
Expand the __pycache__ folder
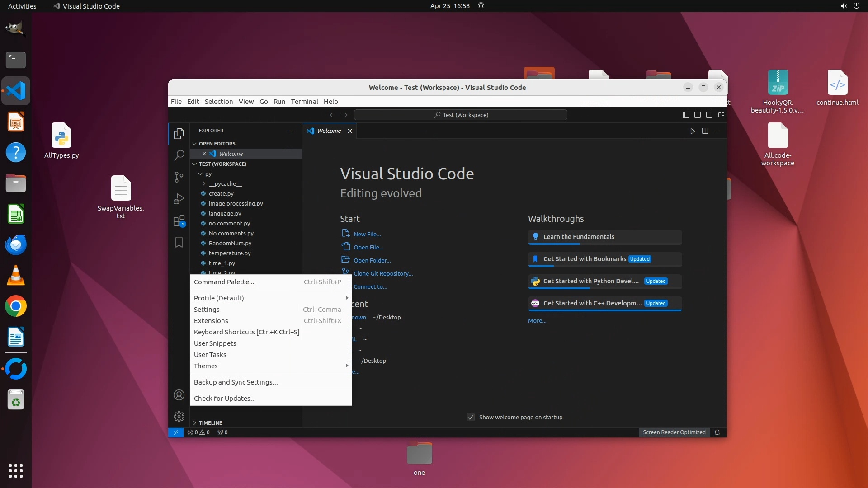(x=225, y=184)
